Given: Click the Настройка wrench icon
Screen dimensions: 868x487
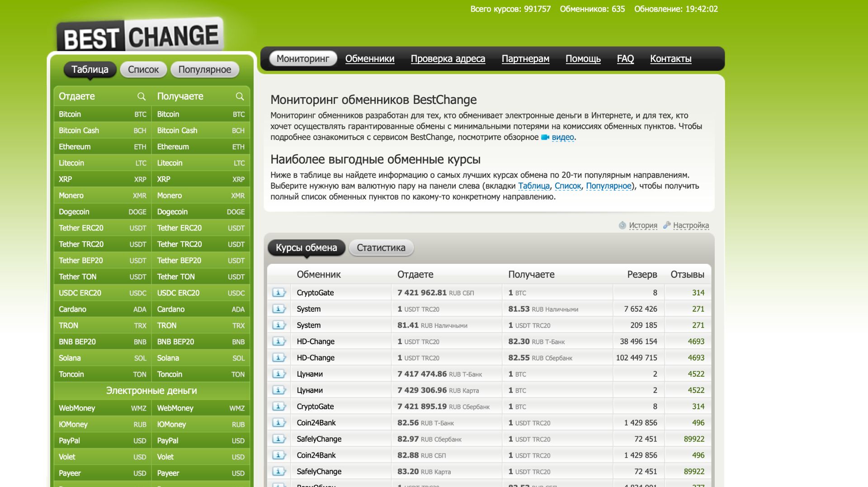Looking at the screenshot, I should 667,225.
